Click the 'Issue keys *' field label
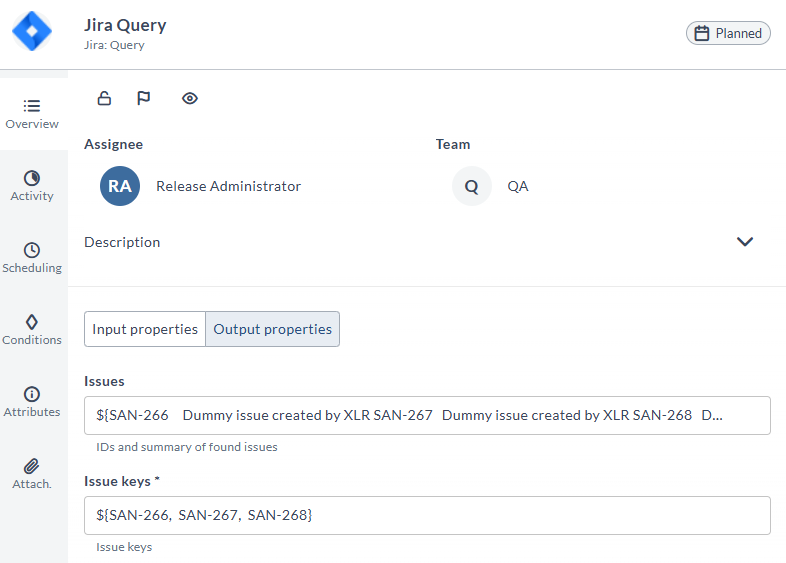Image resolution: width=786 pixels, height=563 pixels. [x=122, y=481]
